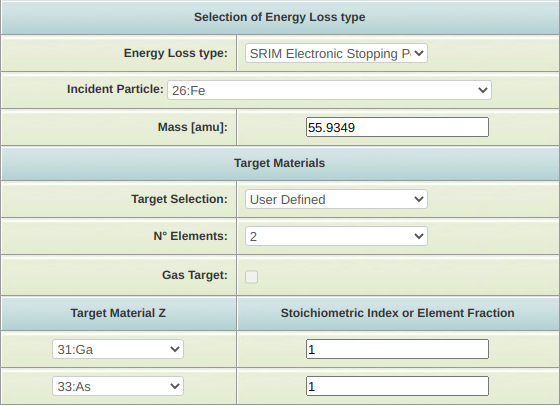Click the Selection of Energy Loss type header
The height and width of the screenshot is (406, 560).
(x=280, y=17)
